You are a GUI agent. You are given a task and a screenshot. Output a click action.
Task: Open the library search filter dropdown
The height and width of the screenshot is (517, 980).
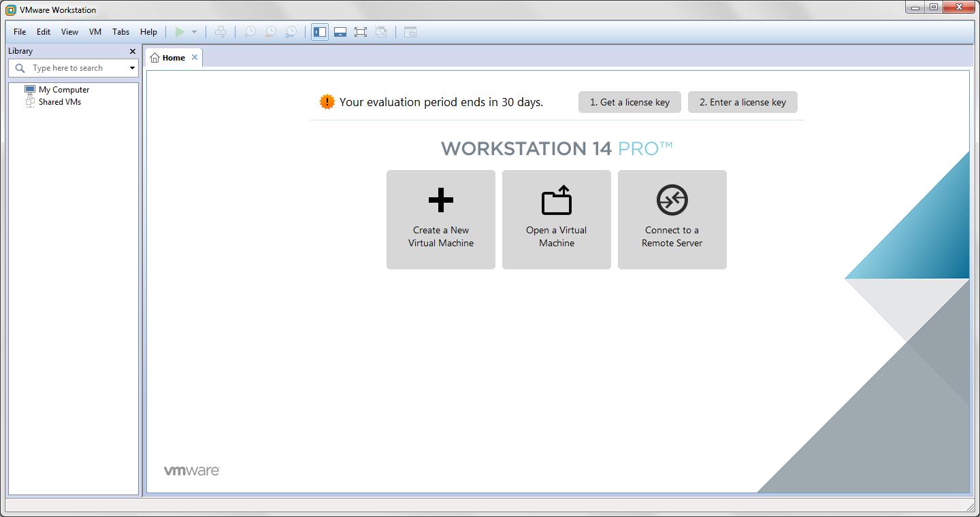(x=133, y=67)
